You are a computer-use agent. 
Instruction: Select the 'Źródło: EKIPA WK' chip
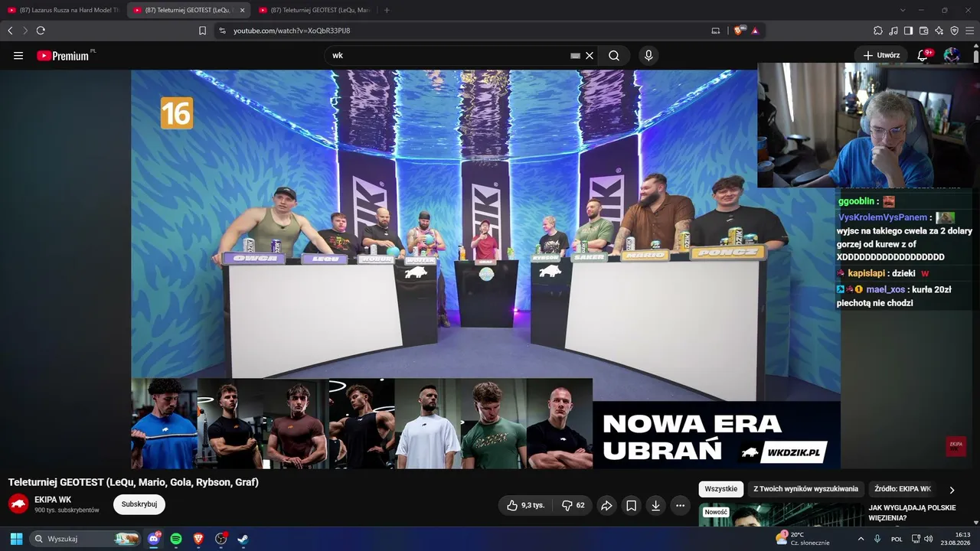pos(903,489)
